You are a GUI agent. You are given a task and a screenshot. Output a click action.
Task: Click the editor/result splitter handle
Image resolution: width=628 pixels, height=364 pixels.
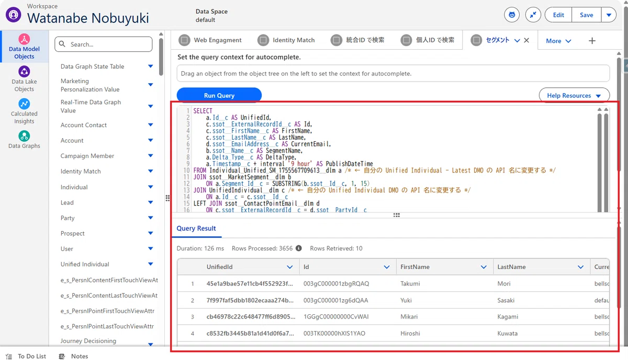click(396, 215)
